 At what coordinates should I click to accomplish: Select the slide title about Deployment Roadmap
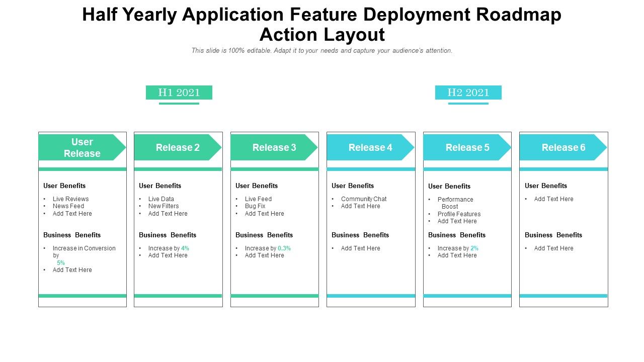click(x=322, y=25)
